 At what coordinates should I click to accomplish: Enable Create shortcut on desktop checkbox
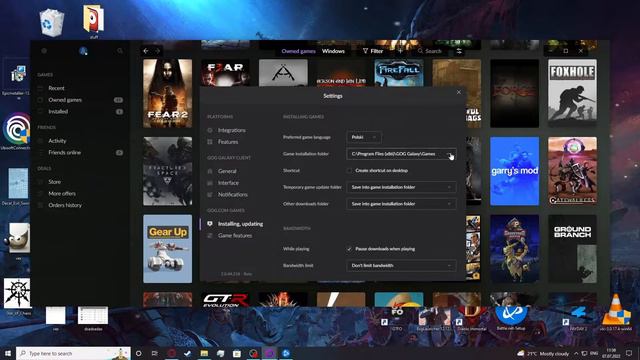349,171
